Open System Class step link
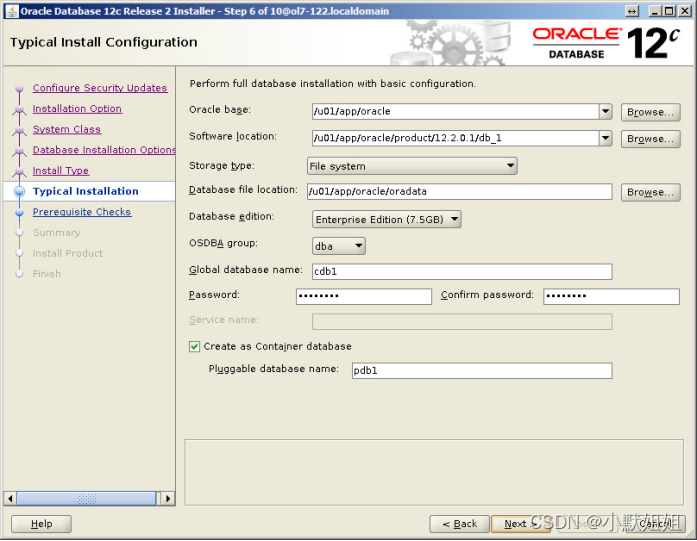Screen dimensions: 697x541 tap(67, 129)
